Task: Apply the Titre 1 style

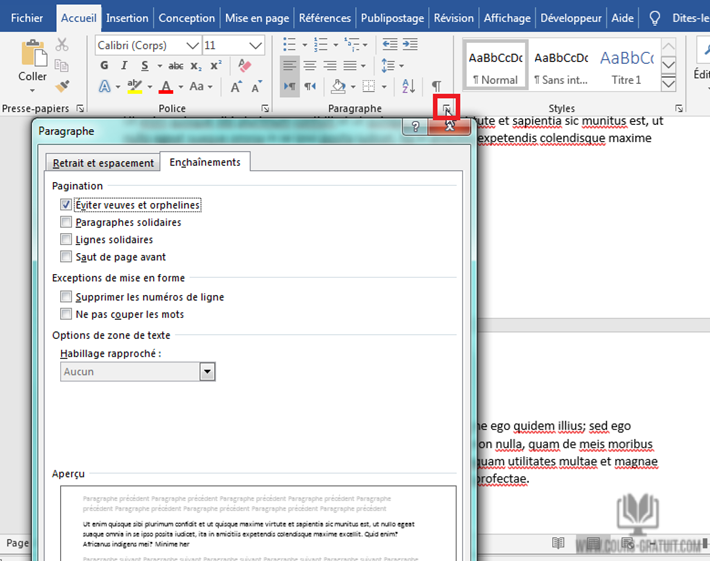Action: [626, 66]
